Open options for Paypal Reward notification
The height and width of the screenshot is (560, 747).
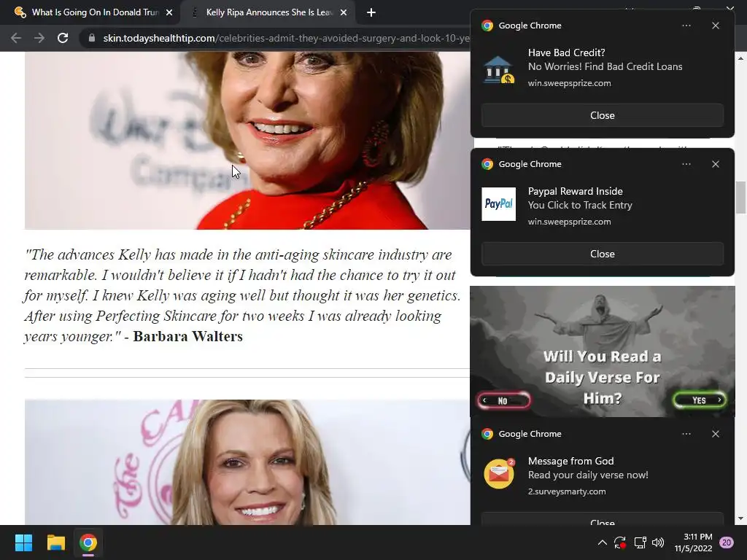pyautogui.click(x=686, y=164)
